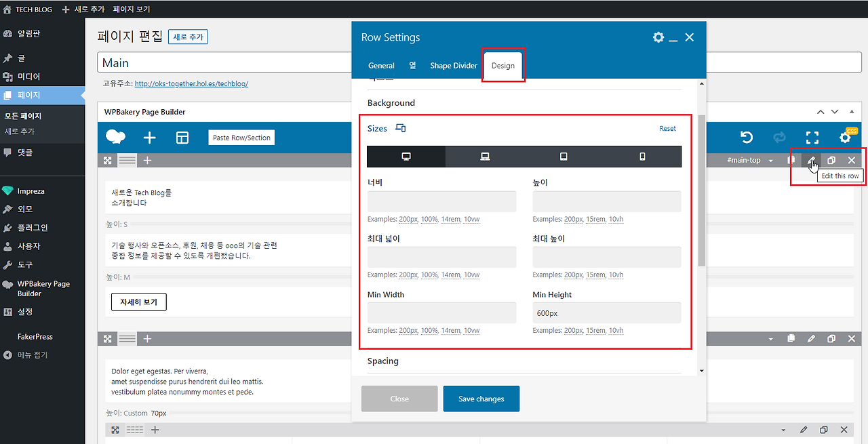Click the 10vh example under Min Height
868x444 pixels.
pos(616,331)
